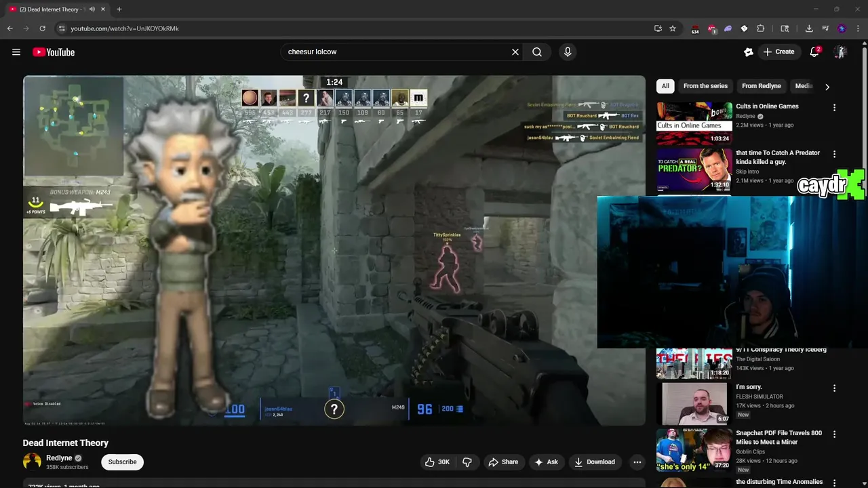Open side panel search icon in toolbar
Viewport: 868px width, 488px height.
point(785,28)
